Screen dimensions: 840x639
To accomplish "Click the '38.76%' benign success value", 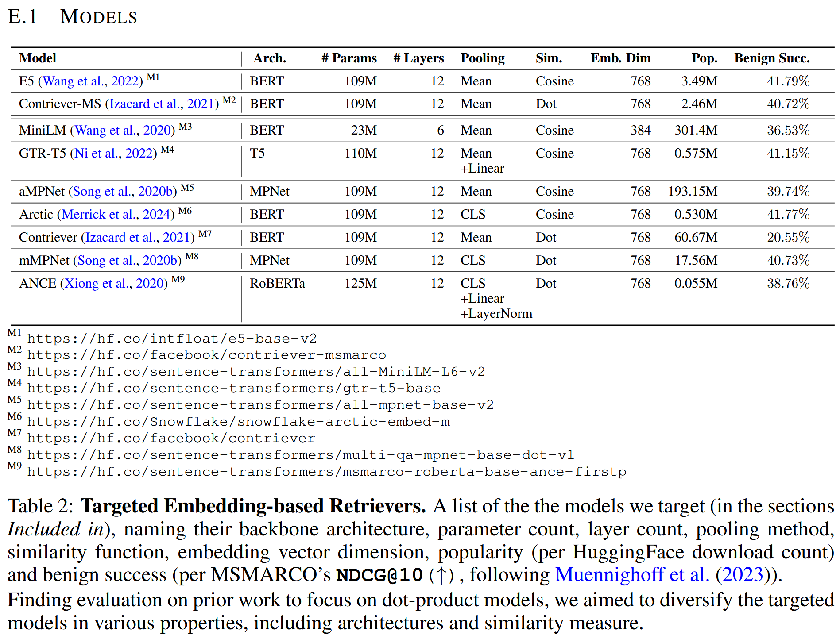I will click(788, 284).
